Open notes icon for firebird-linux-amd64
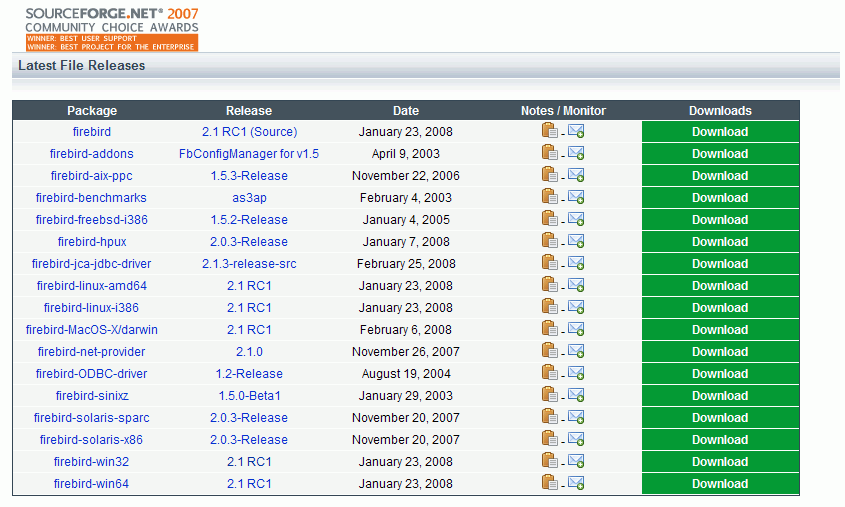The width and height of the screenshot is (845, 507). click(549, 285)
